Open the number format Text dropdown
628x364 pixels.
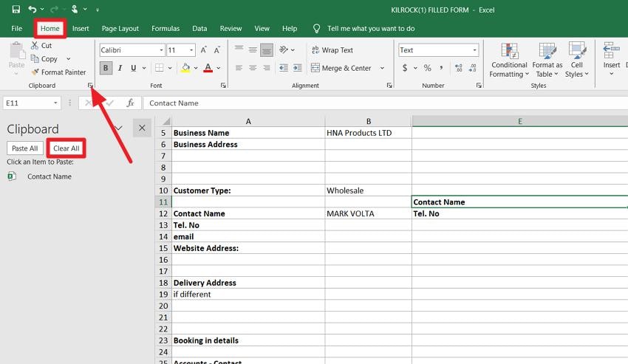(x=474, y=50)
